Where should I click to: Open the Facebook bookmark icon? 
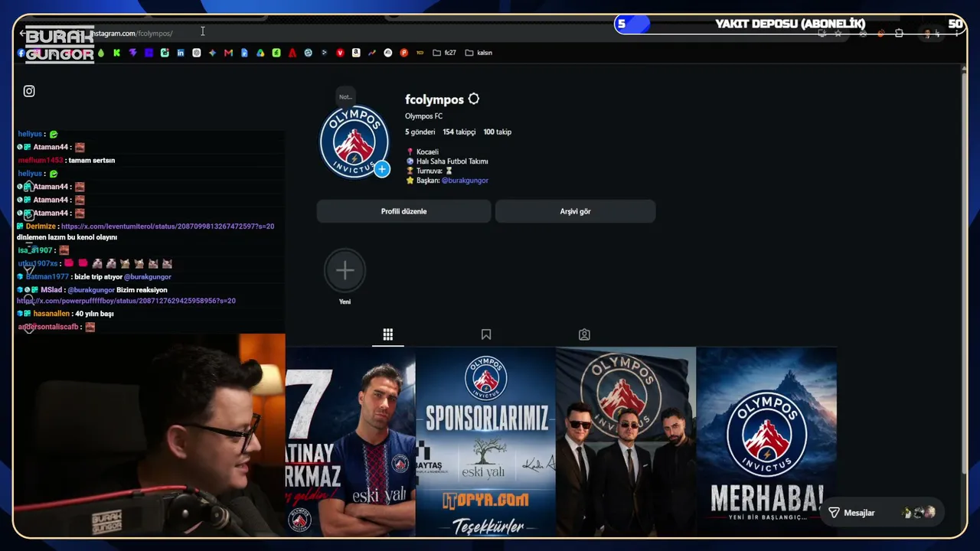(x=21, y=53)
